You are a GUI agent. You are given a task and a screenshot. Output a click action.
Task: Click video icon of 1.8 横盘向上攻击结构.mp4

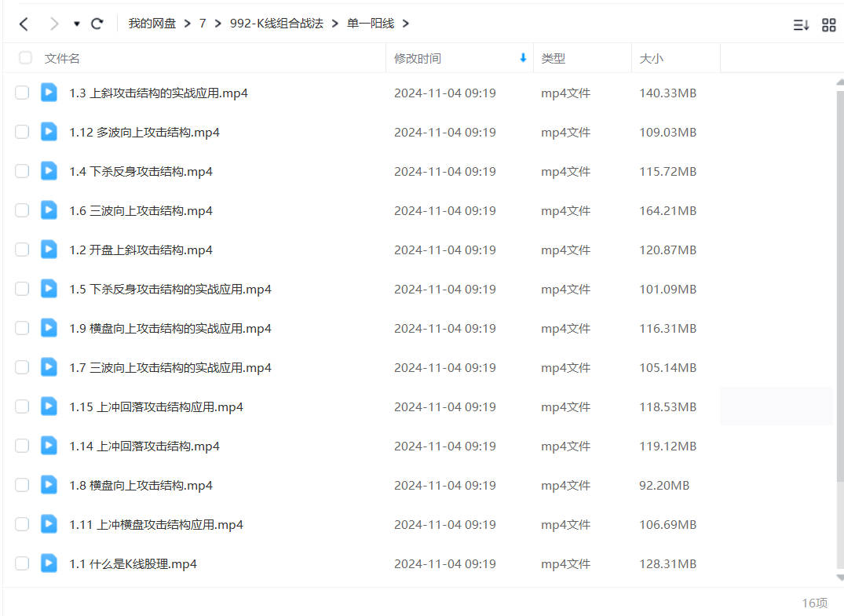click(x=49, y=485)
